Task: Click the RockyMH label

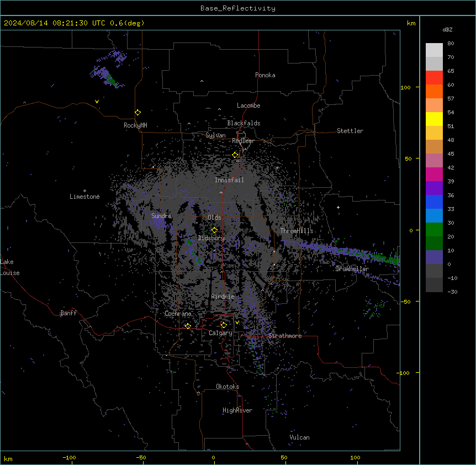Action: 135,125
